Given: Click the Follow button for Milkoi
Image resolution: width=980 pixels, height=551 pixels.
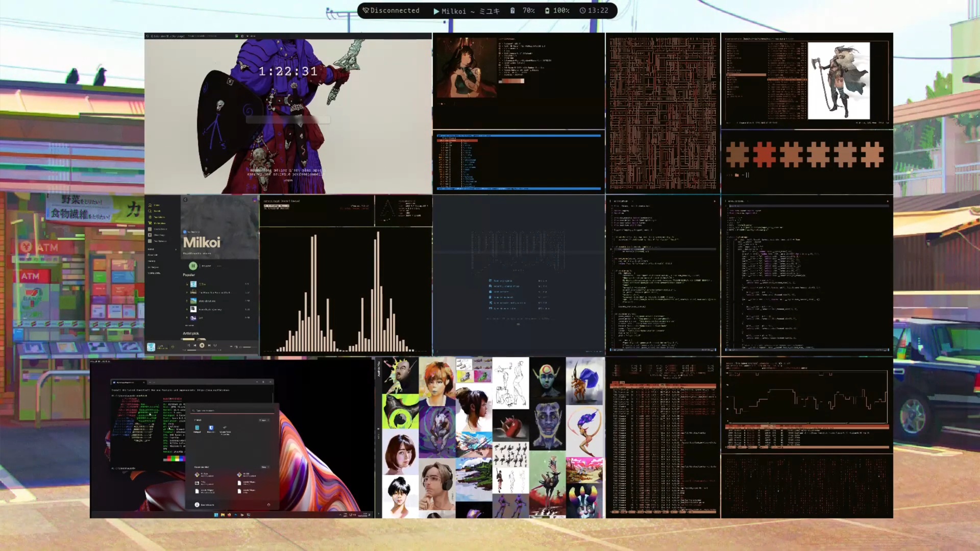Looking at the screenshot, I should [x=207, y=266].
